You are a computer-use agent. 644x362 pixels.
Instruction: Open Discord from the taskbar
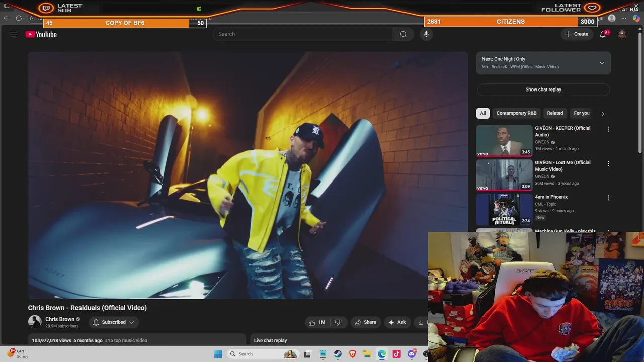tap(412, 354)
